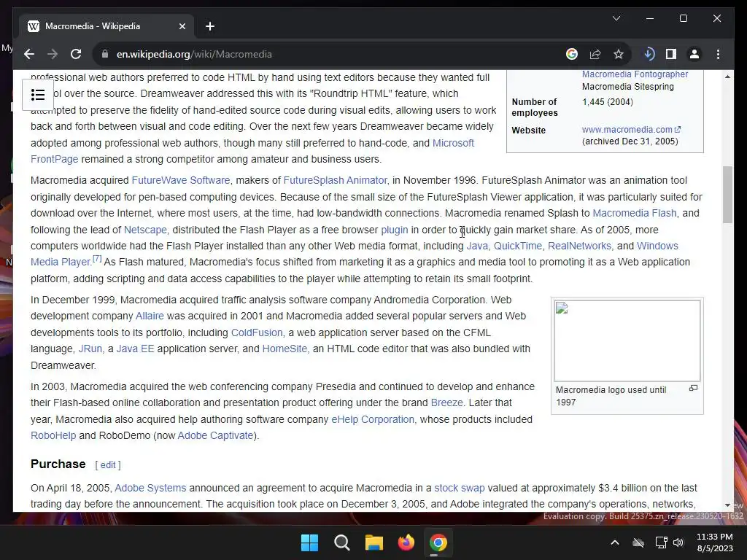747x560 pixels.
Task: Open the QuickTime link
Action: [x=518, y=246]
